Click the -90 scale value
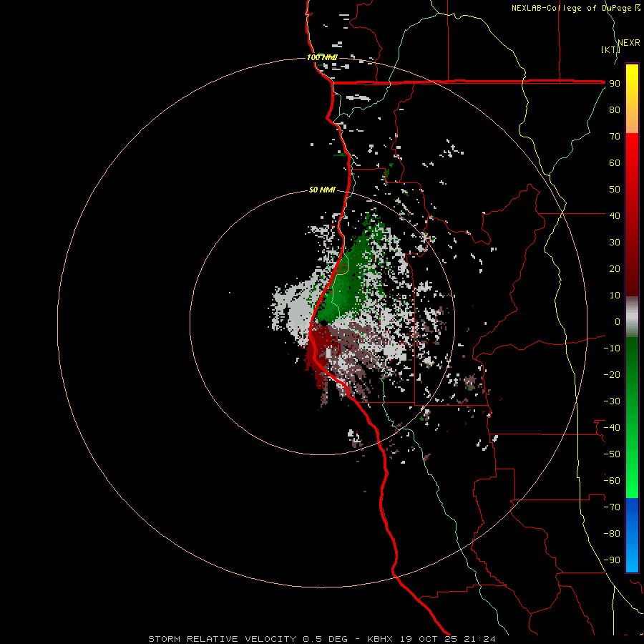This screenshot has height=644, width=644. [x=612, y=560]
